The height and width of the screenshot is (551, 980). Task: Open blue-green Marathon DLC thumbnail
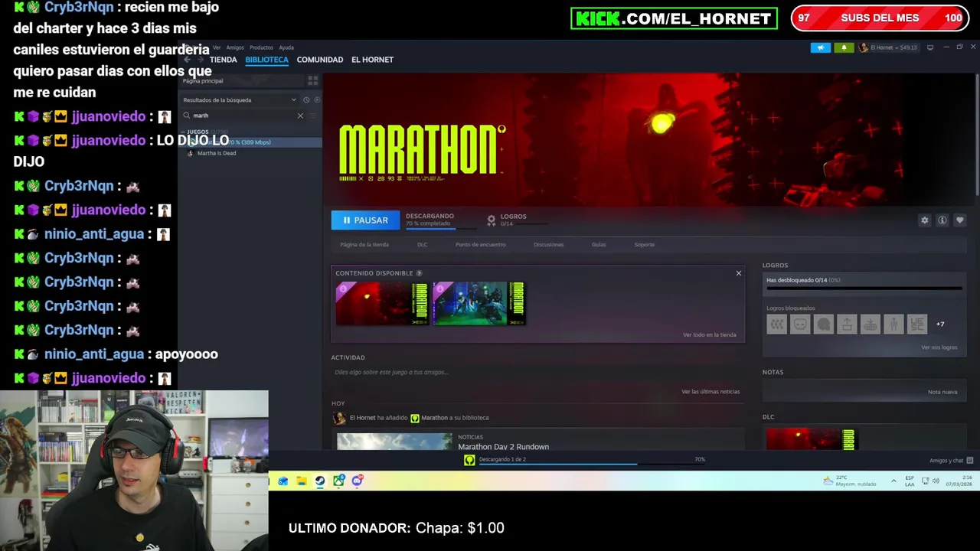pos(479,304)
